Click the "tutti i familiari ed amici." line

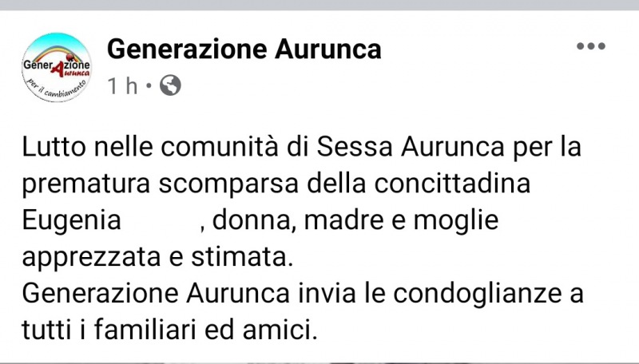(170, 329)
